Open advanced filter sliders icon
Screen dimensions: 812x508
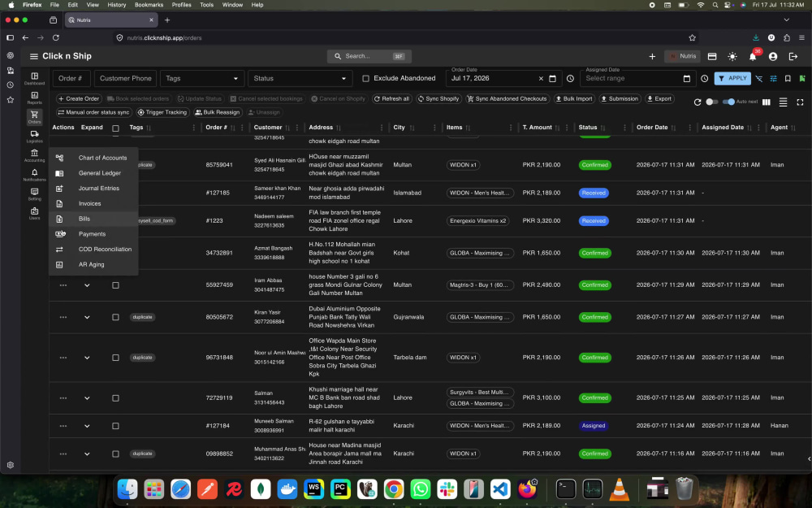(773, 78)
